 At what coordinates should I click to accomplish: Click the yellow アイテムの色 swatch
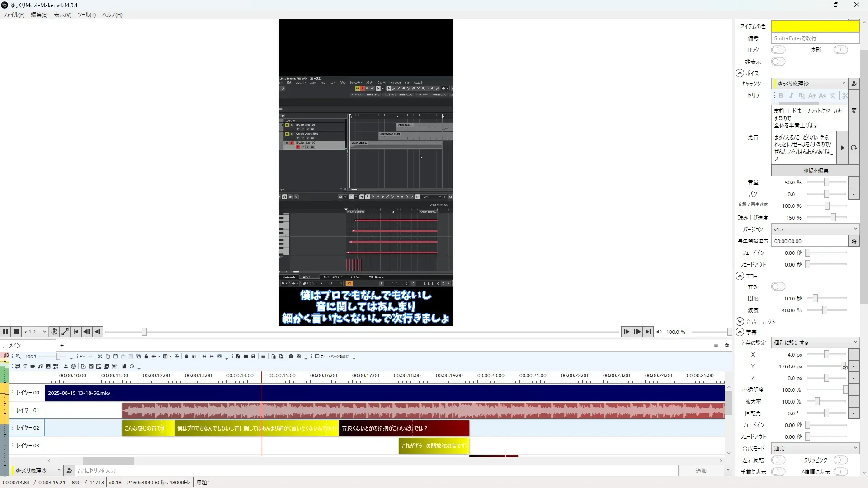[815, 26]
